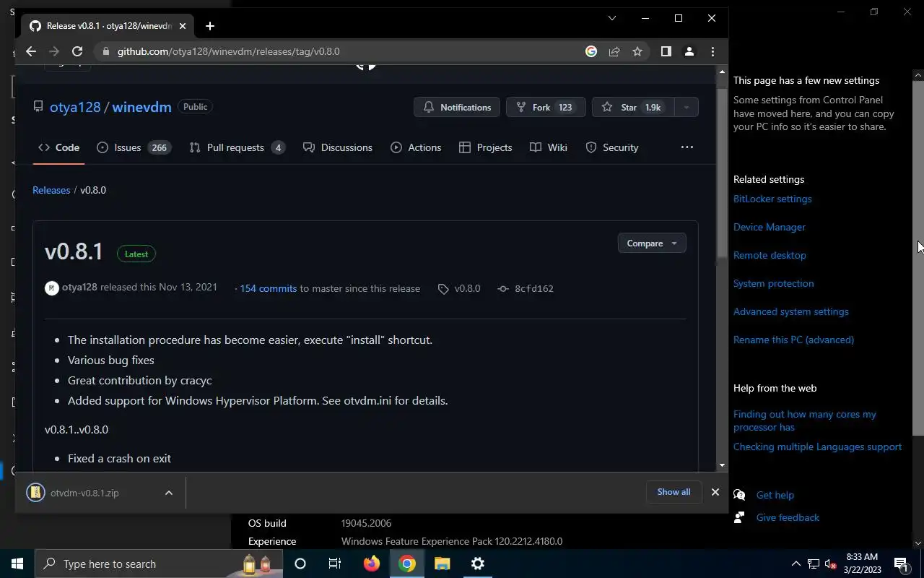The width and height of the screenshot is (924, 578).
Task: Bookmark this page with star icon
Action: [x=637, y=51]
